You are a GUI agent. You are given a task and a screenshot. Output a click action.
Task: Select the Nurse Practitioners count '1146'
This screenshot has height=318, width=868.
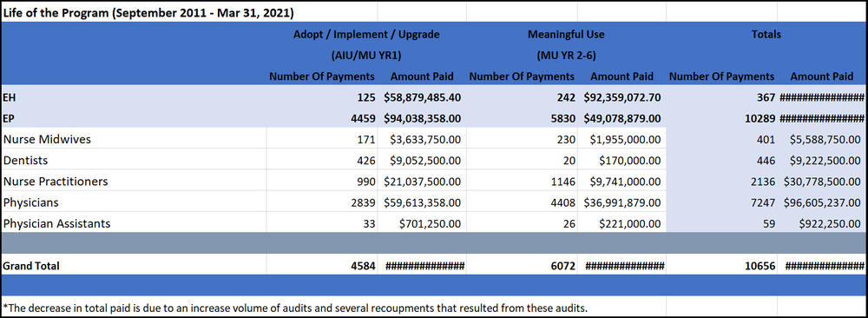563,182
